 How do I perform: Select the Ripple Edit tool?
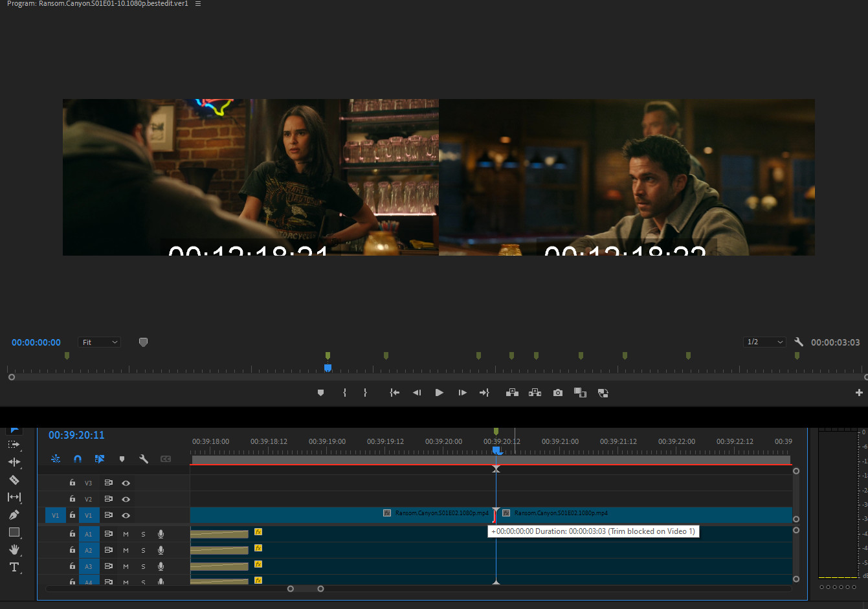14,462
